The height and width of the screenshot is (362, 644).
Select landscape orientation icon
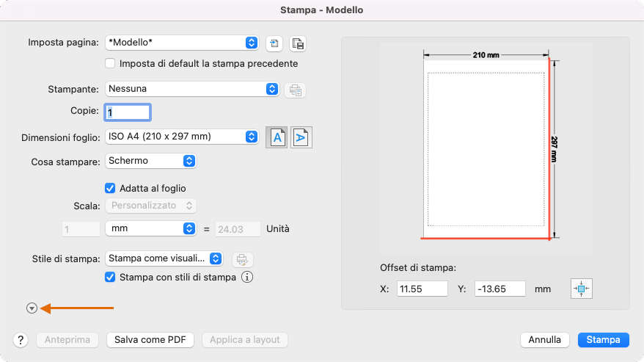pyautogui.click(x=301, y=137)
